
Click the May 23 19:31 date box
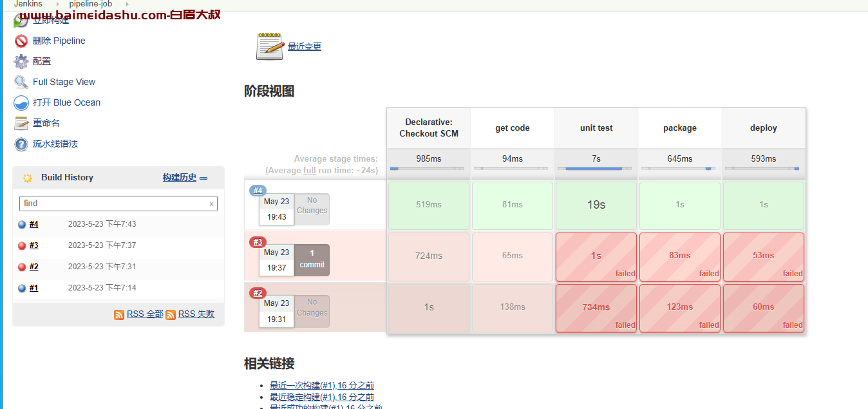277,311
